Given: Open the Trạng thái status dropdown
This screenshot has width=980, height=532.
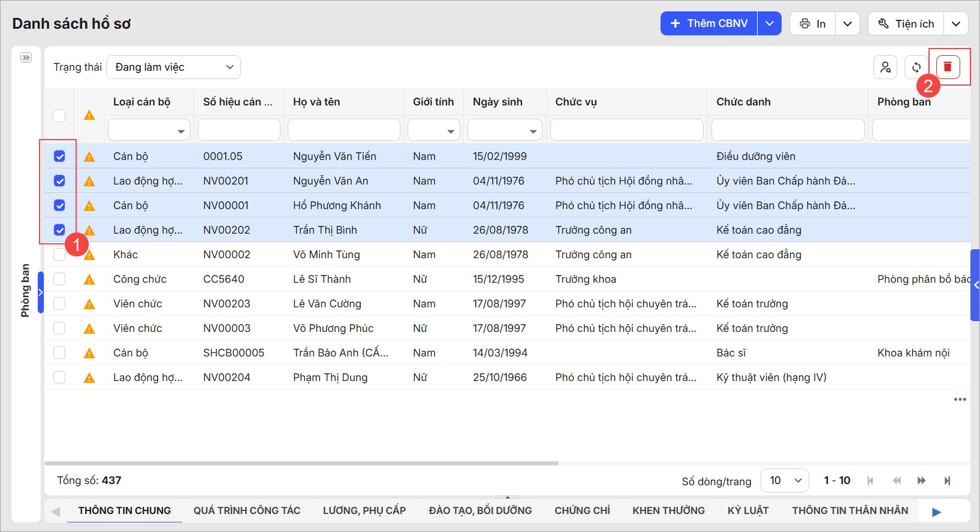Looking at the screenshot, I should click(173, 67).
